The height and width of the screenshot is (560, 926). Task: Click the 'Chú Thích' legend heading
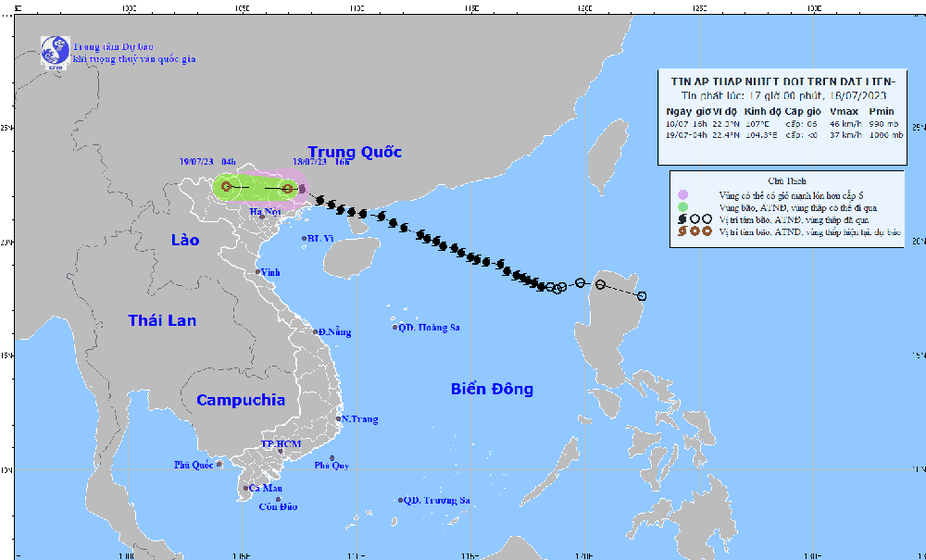[786, 181]
